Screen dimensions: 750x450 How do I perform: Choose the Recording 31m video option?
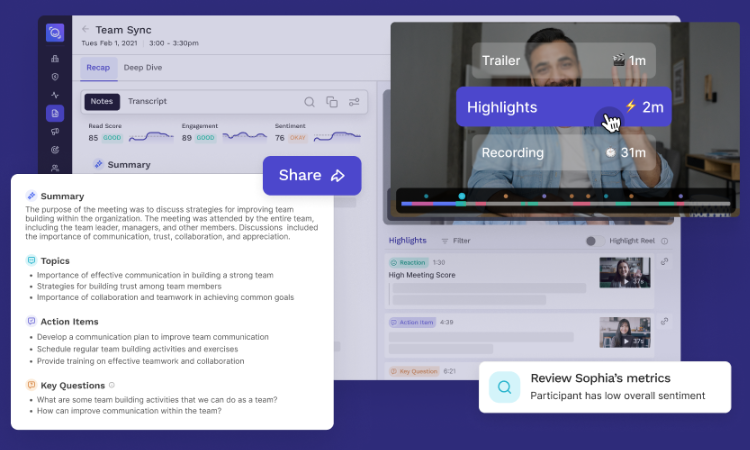tap(563, 153)
